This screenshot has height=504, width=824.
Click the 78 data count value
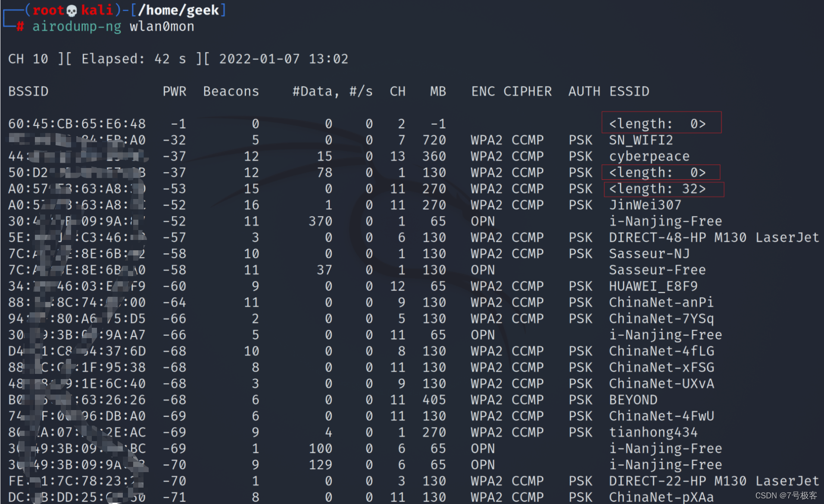(x=325, y=173)
